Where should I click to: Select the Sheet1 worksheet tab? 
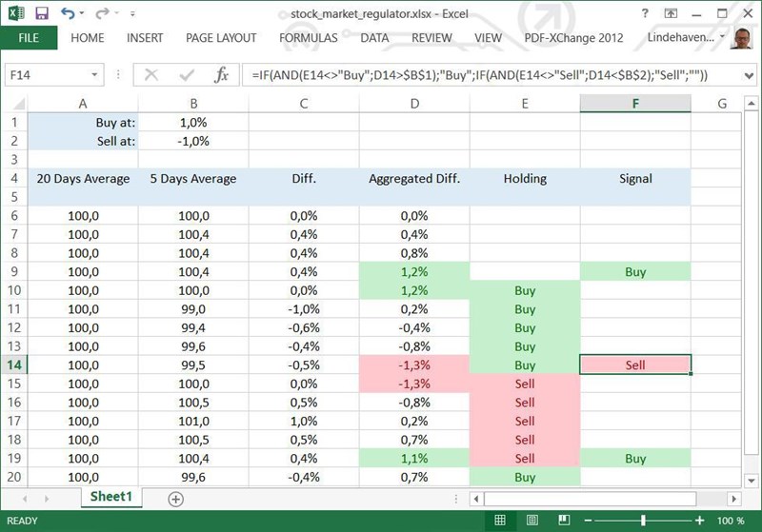(110, 497)
